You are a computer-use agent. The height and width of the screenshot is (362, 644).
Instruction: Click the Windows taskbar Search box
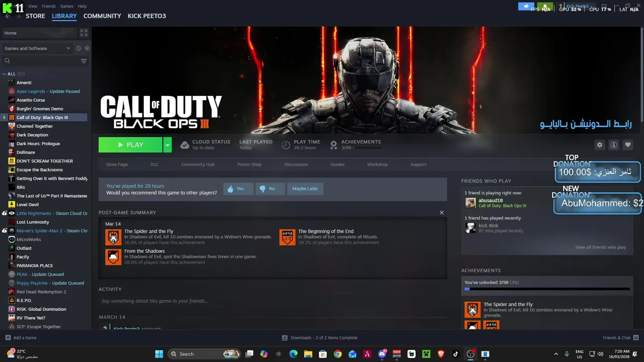click(x=204, y=354)
